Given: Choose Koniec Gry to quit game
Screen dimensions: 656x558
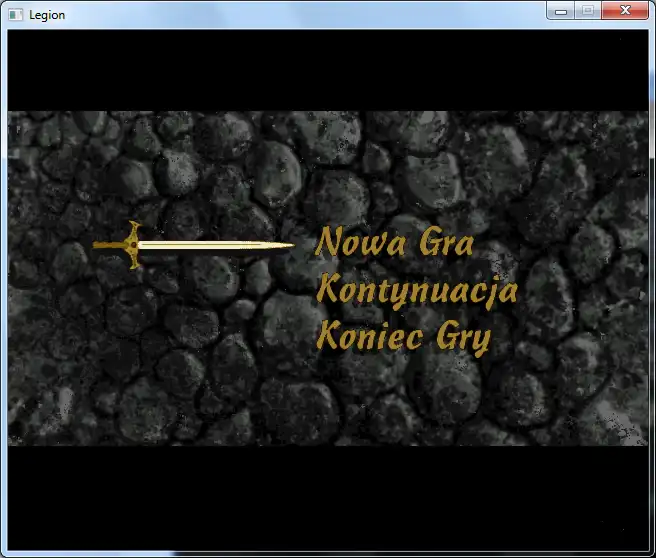Looking at the screenshot, I should click(403, 338).
